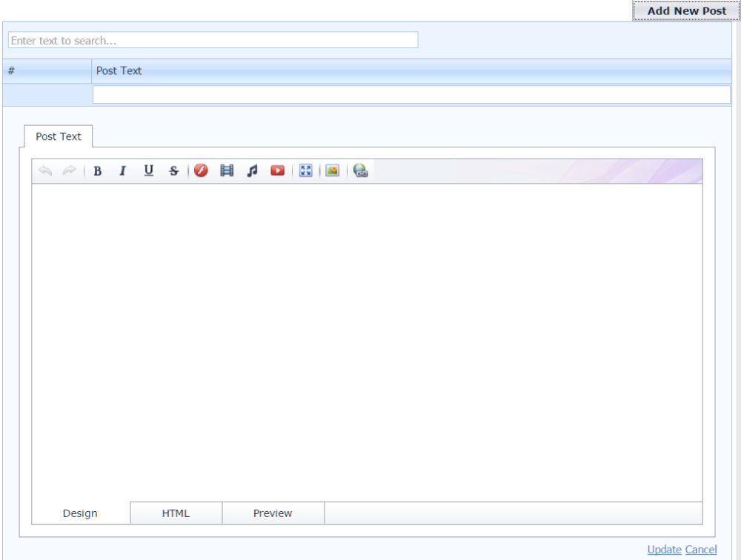Click the Undo arrow icon

point(45,170)
